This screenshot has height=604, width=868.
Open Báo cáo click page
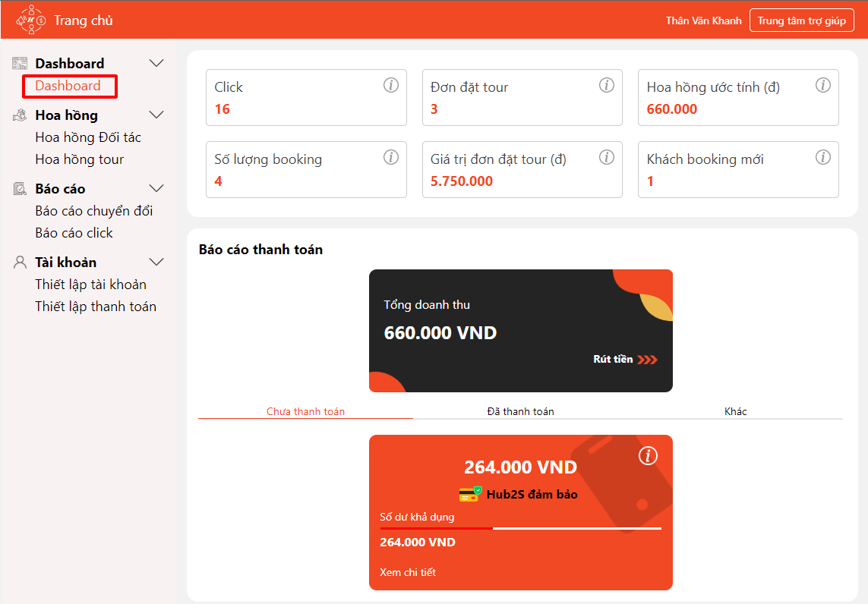click(x=74, y=233)
